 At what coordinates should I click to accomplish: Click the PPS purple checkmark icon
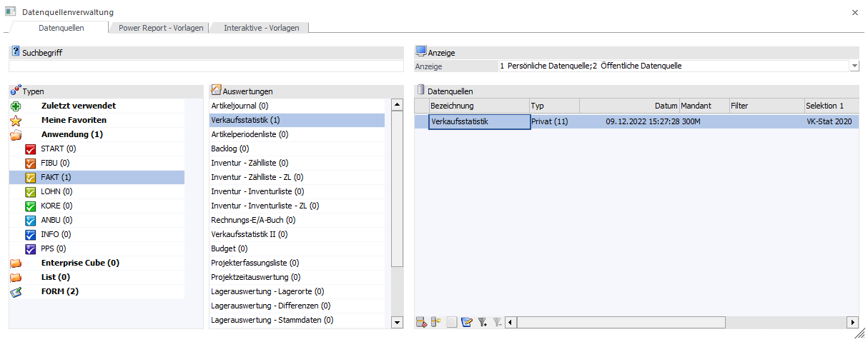[x=30, y=248]
